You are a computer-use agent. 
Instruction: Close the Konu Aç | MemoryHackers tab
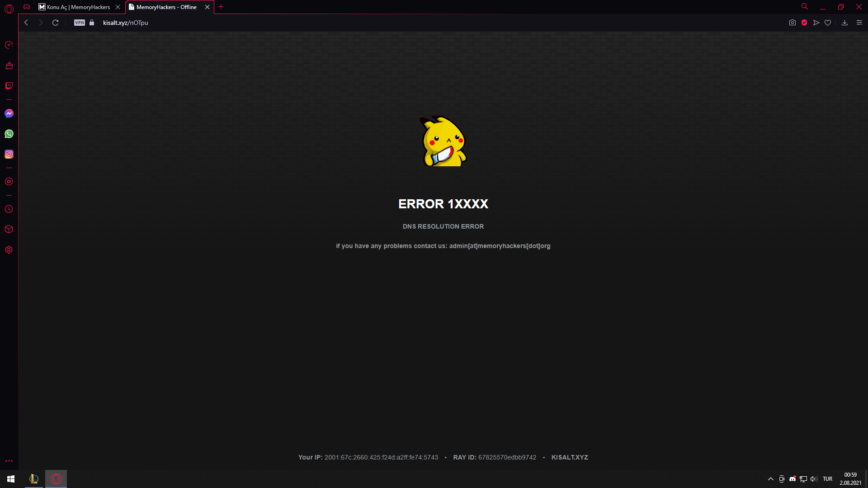pyautogui.click(x=118, y=7)
